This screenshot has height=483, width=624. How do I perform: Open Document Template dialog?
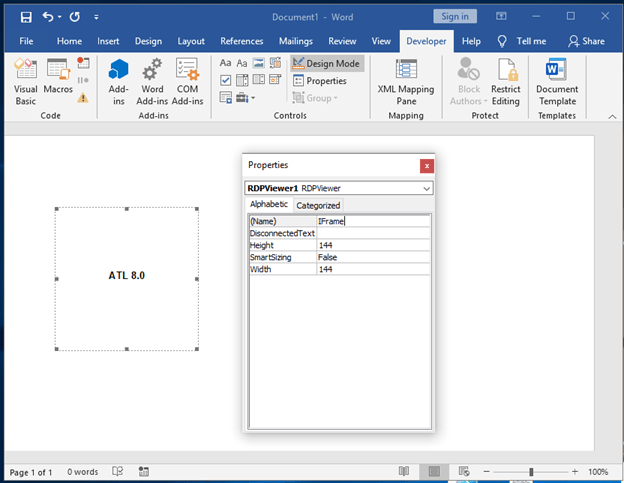tap(557, 81)
